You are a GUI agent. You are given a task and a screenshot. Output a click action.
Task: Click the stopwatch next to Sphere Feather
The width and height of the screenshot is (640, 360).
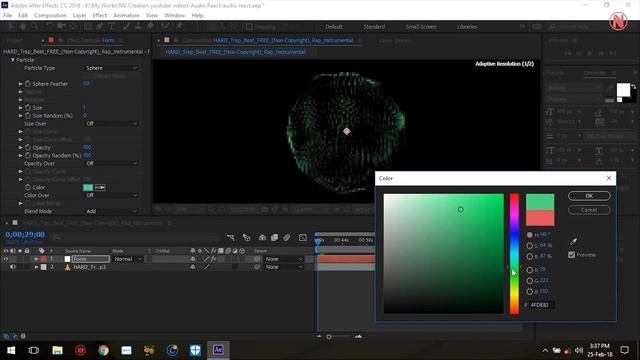pyautogui.click(x=28, y=84)
